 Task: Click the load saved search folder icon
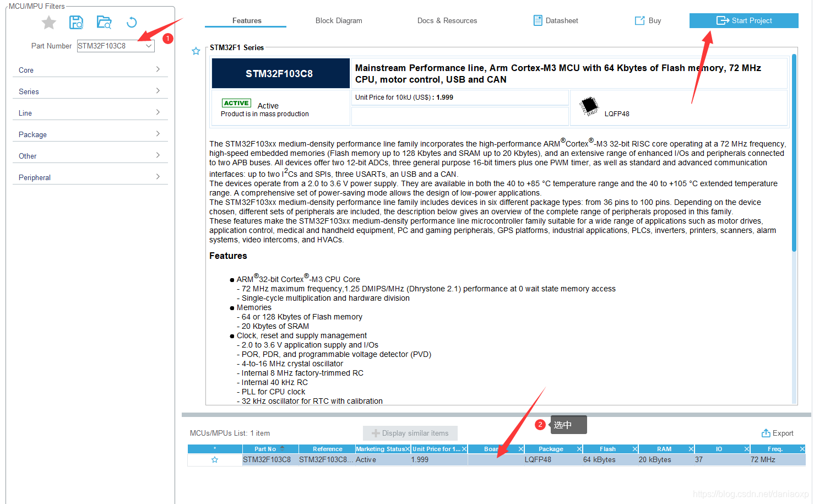pyautogui.click(x=104, y=23)
